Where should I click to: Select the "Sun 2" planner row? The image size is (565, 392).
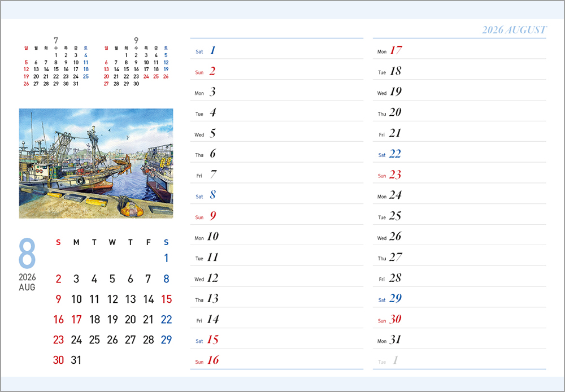276,69
